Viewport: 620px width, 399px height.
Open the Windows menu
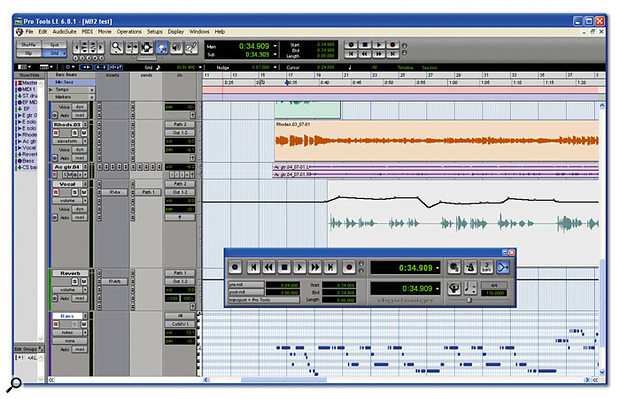pos(199,32)
